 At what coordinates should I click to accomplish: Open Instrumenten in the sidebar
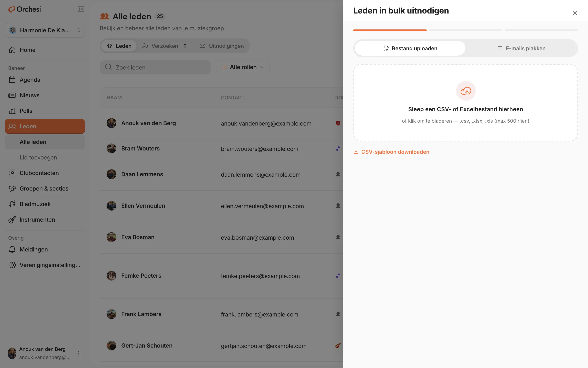[x=45, y=220]
